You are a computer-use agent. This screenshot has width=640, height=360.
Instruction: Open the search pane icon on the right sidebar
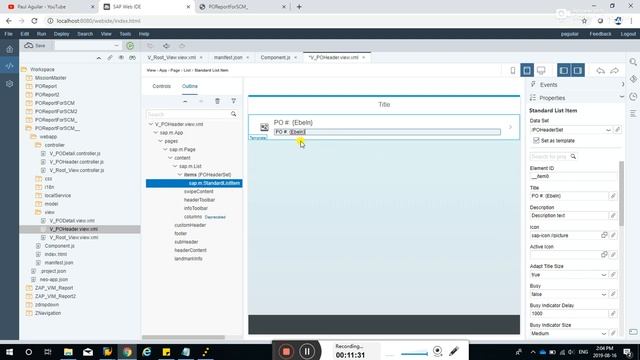coord(633,62)
